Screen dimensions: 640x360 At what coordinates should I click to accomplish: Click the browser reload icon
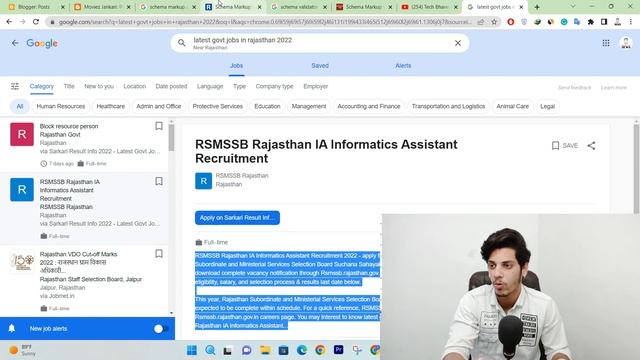click(36, 22)
